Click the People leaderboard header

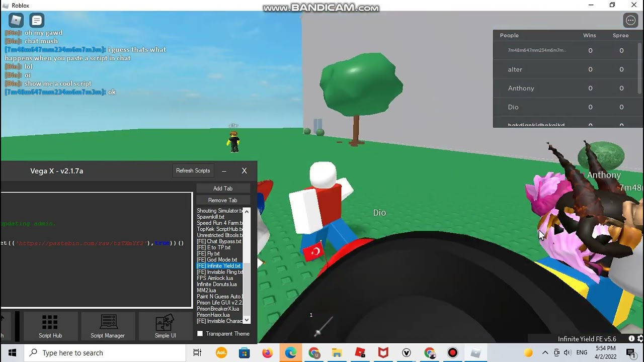tap(509, 35)
